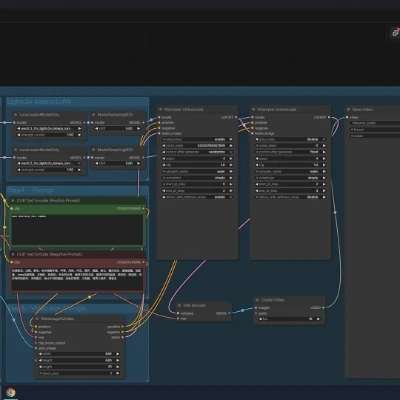Viewport: 400px width, 400px height.
Task: Collapse the WanImageToVideo node via its title dot
Action: (36, 319)
